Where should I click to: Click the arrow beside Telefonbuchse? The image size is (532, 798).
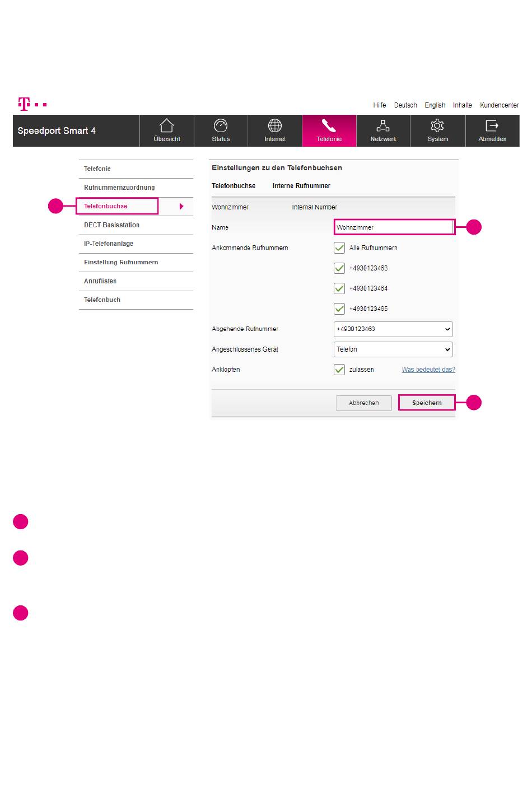181,207
